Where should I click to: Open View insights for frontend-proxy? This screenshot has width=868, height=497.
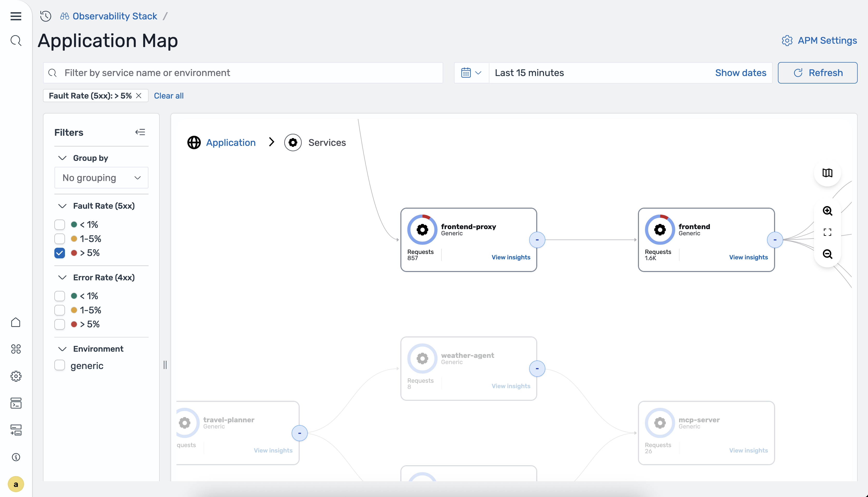click(511, 257)
